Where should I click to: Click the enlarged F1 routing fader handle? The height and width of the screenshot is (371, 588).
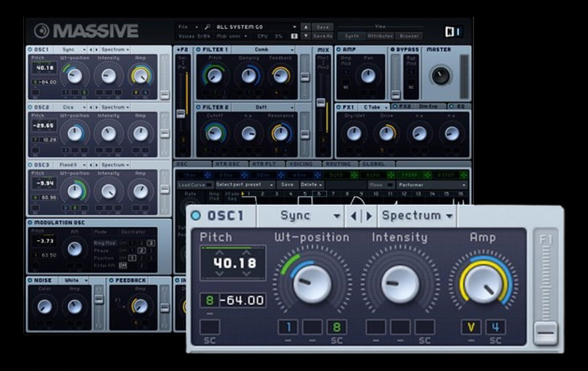tap(546, 334)
